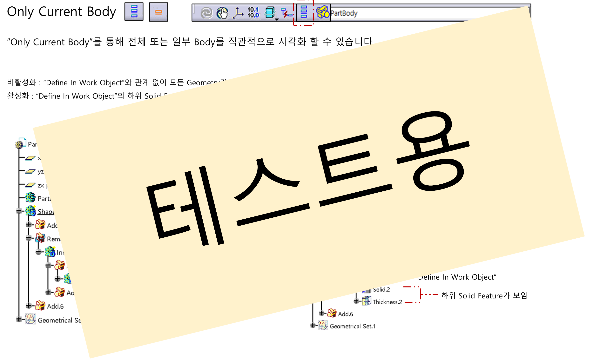Click the 3D box view mode icon
Viewport: 607px width, 364px height.
270,12
